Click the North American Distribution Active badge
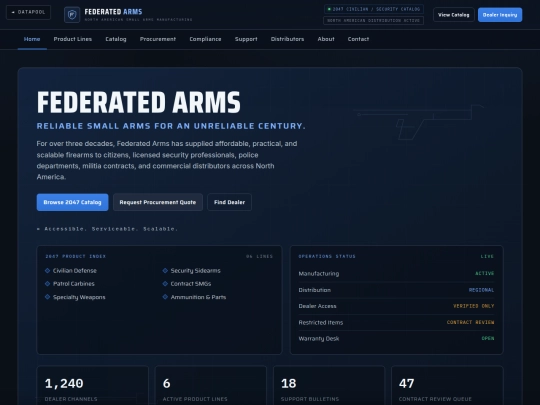Image resolution: width=540 pixels, height=405 pixels. coord(374,21)
